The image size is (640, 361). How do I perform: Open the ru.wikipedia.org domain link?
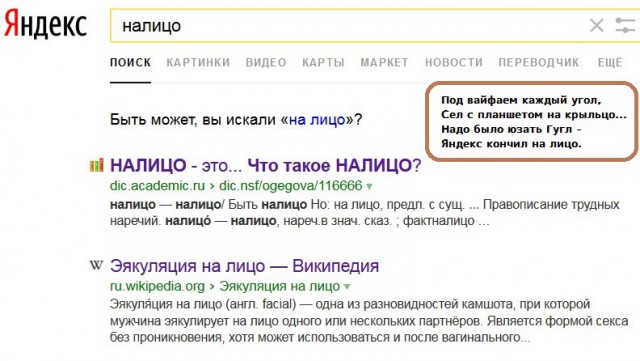157,286
